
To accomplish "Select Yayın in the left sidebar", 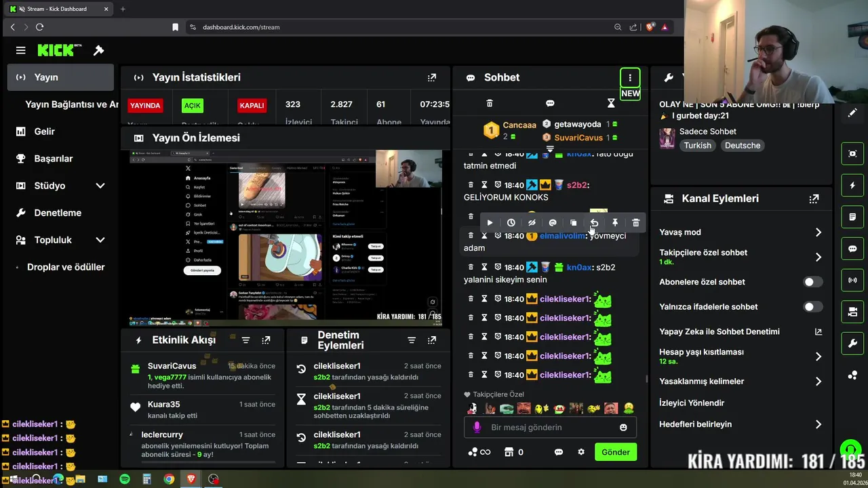I will pyautogui.click(x=61, y=77).
